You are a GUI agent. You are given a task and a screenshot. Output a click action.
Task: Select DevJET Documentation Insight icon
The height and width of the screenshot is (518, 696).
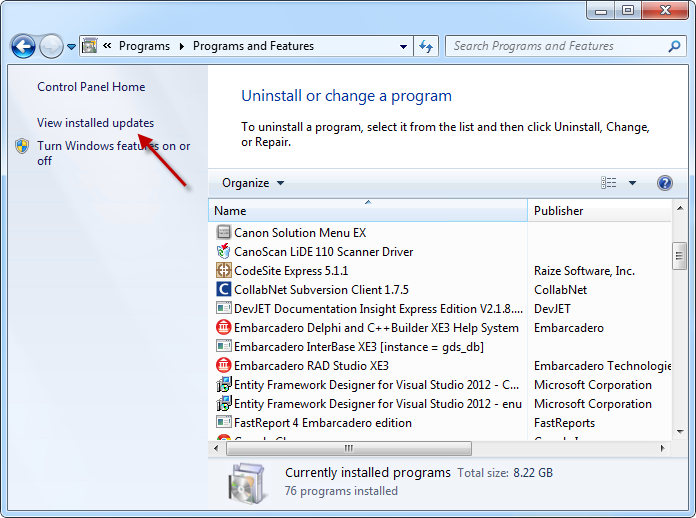224,308
